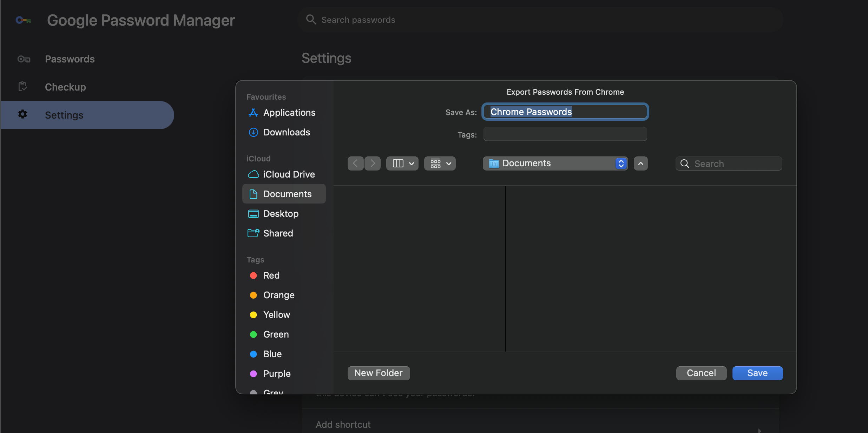Go back with the left chevron button
868x433 pixels.
point(355,164)
